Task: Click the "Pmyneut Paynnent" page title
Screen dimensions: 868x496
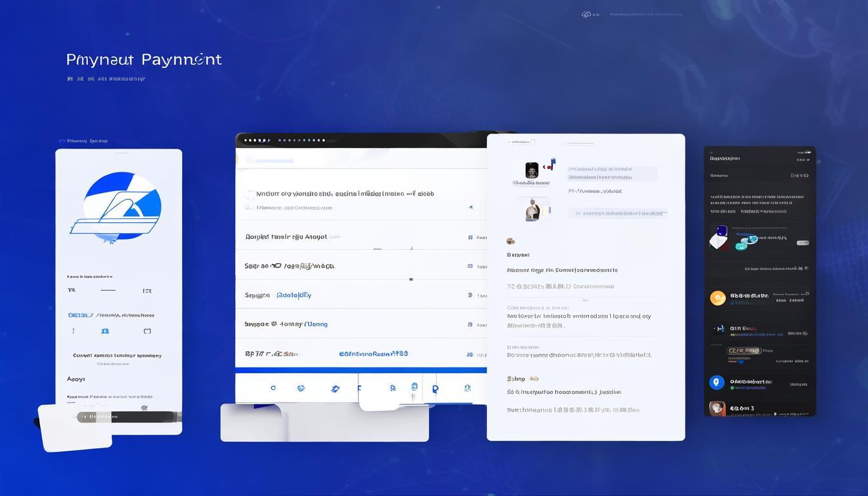Action: tap(144, 59)
